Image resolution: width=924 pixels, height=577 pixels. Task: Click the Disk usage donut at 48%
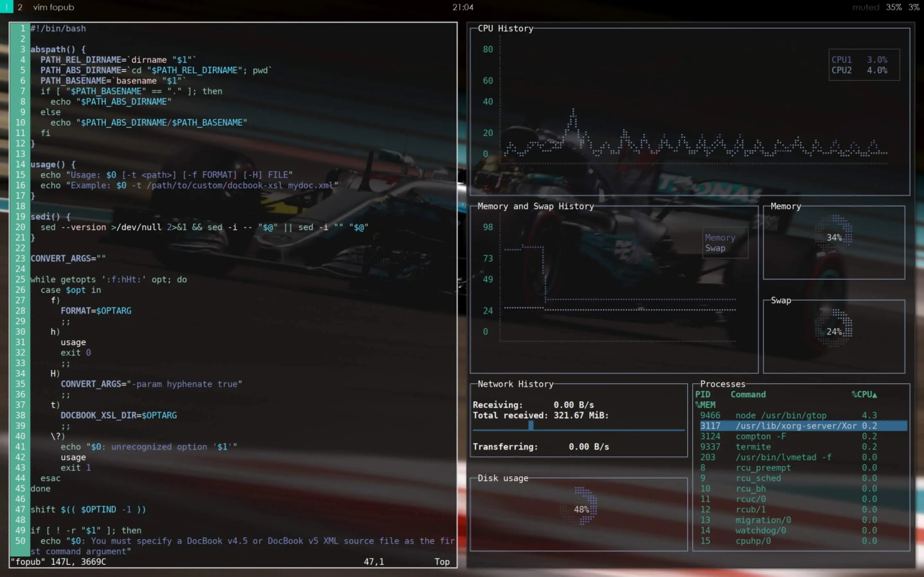[581, 509]
